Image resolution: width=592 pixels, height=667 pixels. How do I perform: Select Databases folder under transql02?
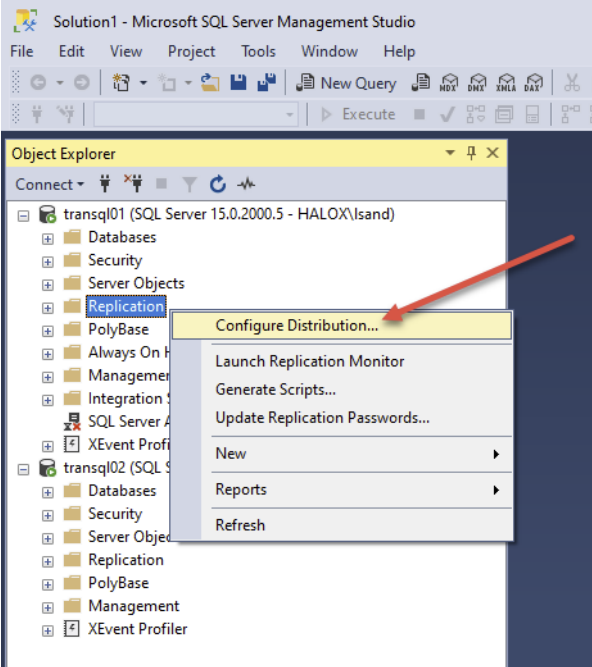tap(122, 491)
